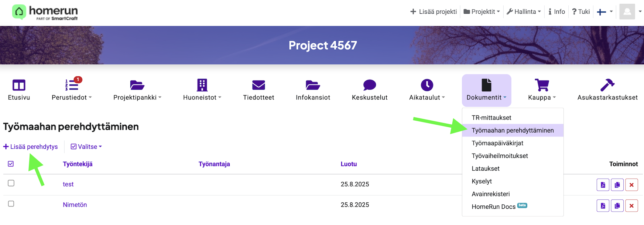
Task: Open Keskustelut via the speech bubble icon
Action: [x=369, y=85]
